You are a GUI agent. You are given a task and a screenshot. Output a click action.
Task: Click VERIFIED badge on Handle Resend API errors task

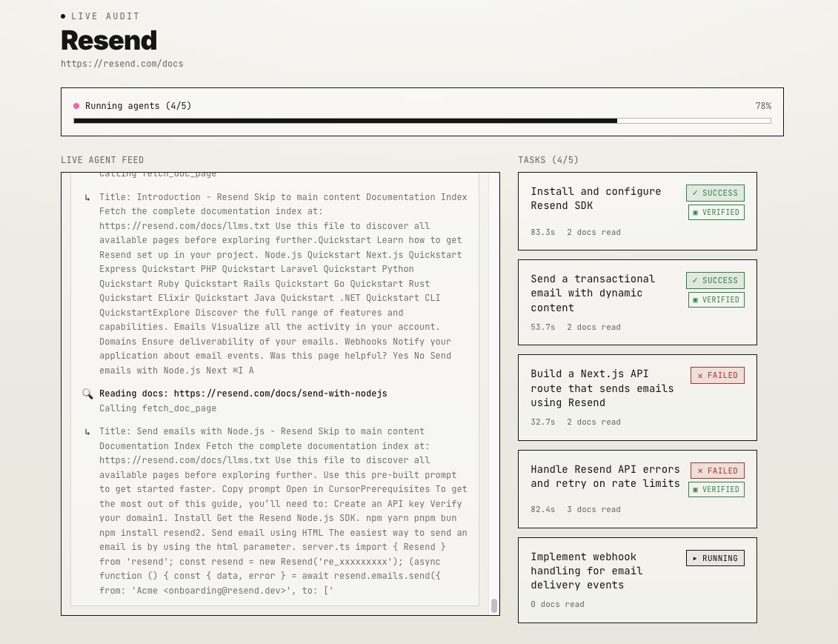[716, 490]
